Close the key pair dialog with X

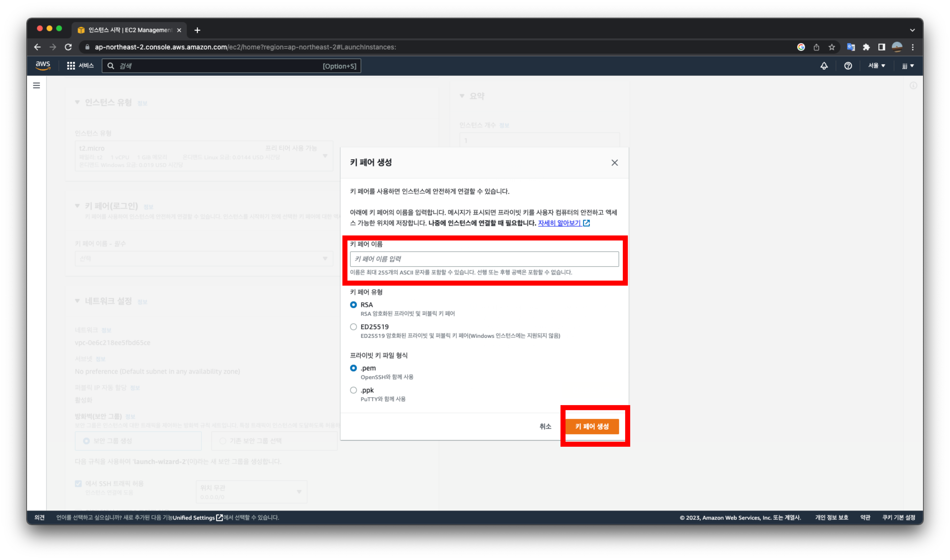point(614,163)
